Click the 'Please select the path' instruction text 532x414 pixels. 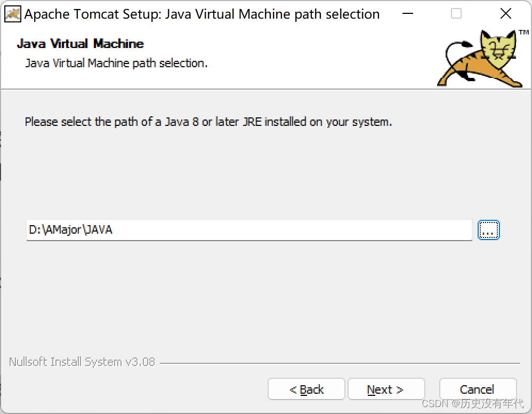pos(208,122)
